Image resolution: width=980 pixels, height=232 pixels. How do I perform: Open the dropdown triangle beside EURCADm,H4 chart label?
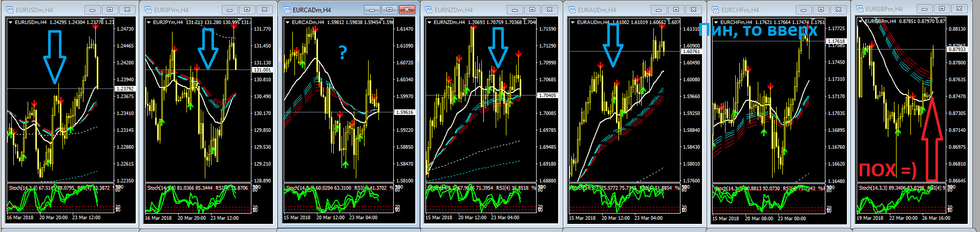[x=288, y=22]
